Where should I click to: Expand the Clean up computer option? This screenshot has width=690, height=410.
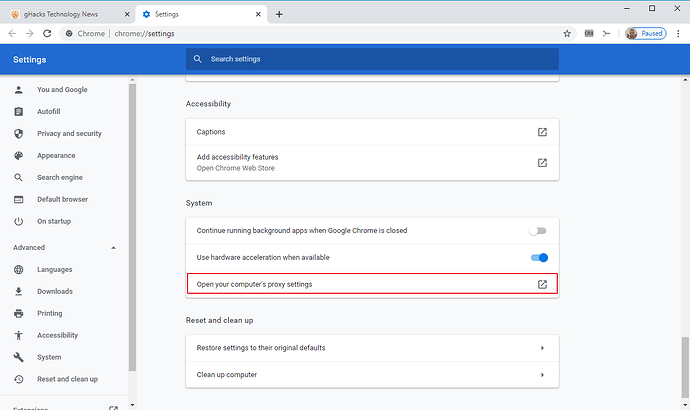pyautogui.click(x=541, y=375)
